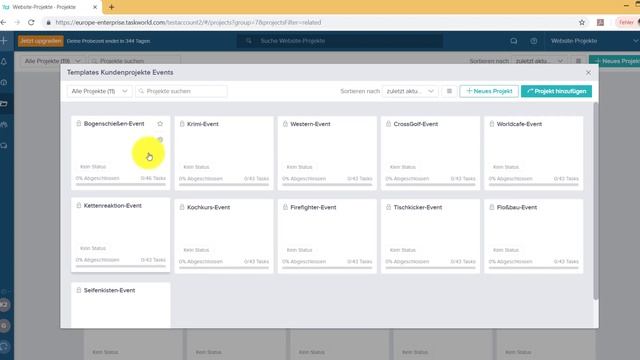The height and width of the screenshot is (360, 640).
Task: Open Alle Projekte dropdown in dialog
Action: pos(99,91)
